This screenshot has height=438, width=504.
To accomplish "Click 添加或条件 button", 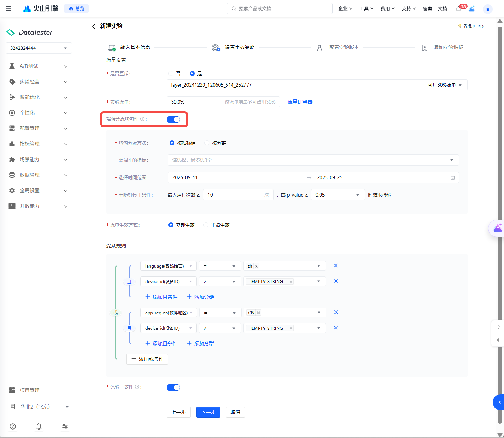I will (x=147, y=359).
